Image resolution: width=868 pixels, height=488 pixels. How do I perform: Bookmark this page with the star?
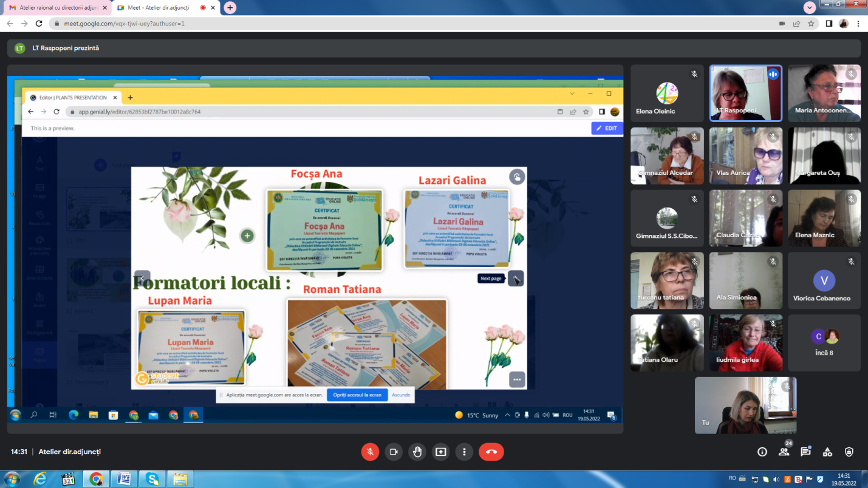pyautogui.click(x=811, y=24)
